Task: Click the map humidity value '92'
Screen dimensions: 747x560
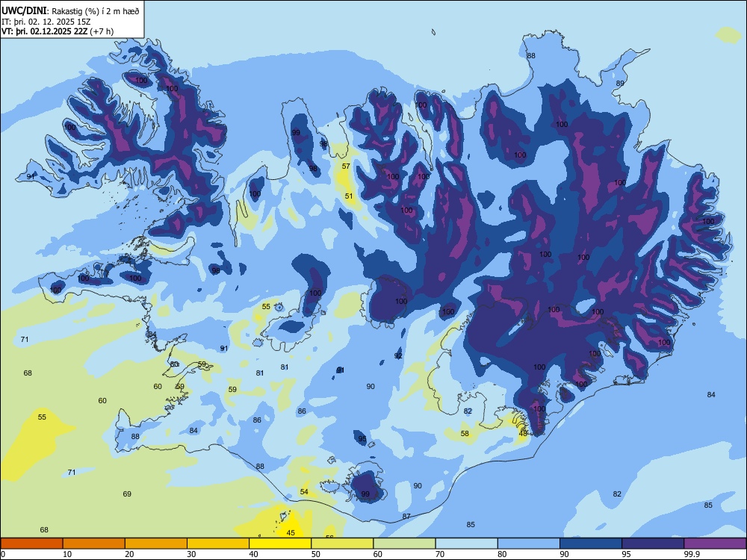Action: [x=398, y=355]
